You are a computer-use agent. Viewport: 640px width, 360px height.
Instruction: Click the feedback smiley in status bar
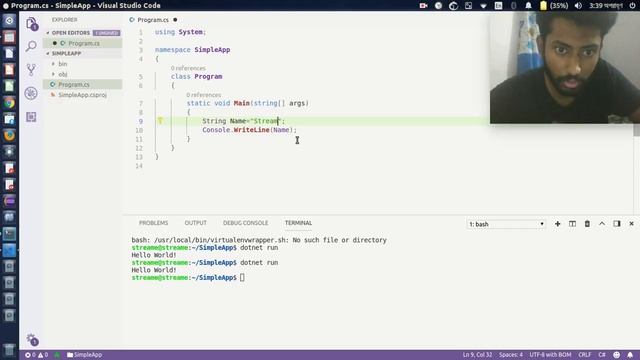point(616,355)
